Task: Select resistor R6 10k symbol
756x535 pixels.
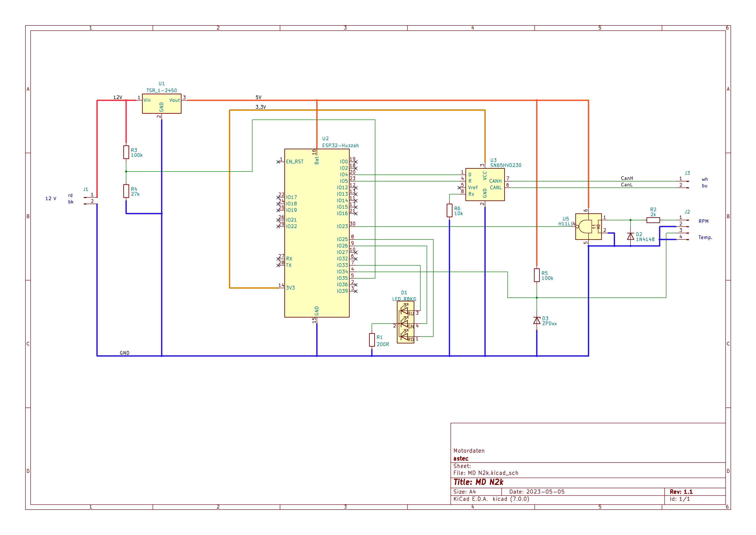Action: 449,211
